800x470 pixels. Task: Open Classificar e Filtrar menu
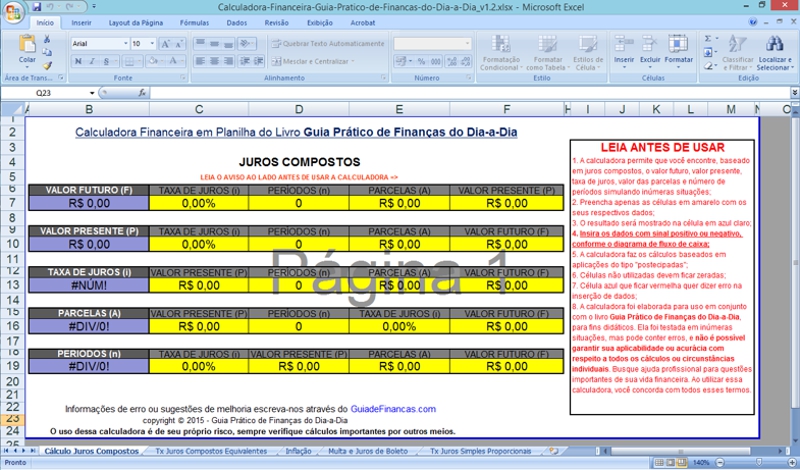tap(738, 53)
